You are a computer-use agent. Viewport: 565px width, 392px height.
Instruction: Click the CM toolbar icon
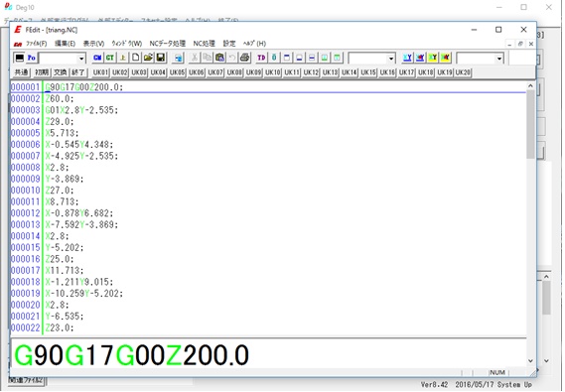(97, 58)
